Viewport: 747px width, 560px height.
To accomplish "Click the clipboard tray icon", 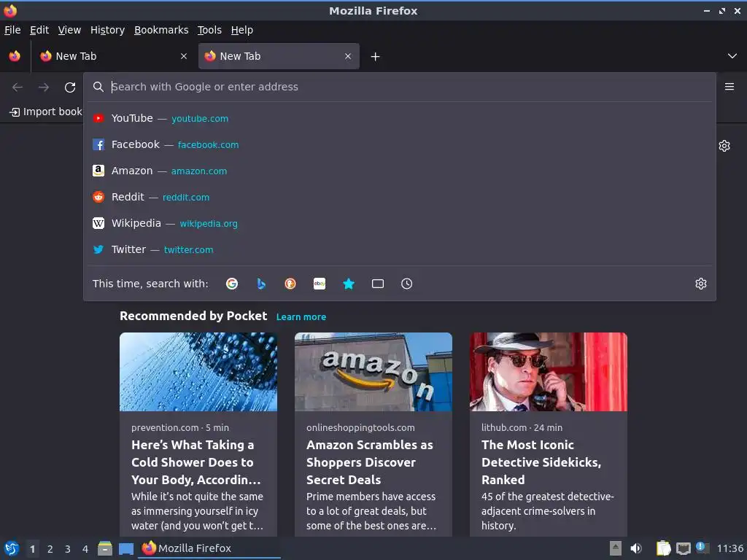I will 663,548.
